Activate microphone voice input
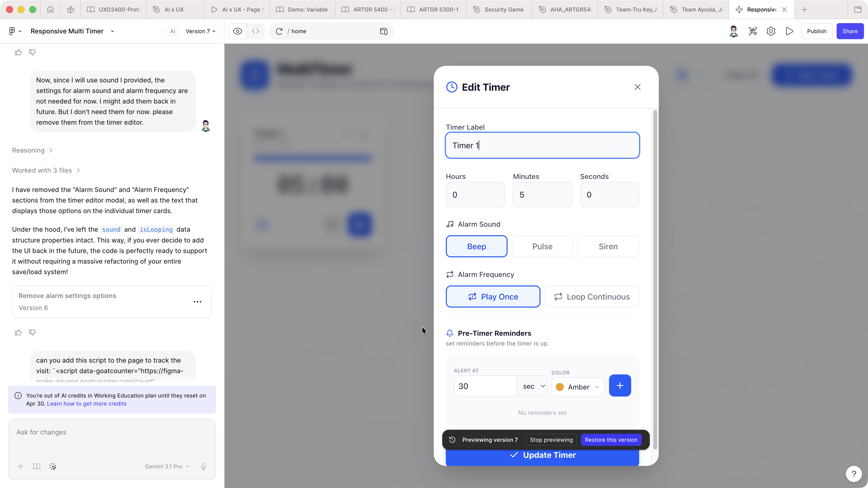 click(x=203, y=466)
